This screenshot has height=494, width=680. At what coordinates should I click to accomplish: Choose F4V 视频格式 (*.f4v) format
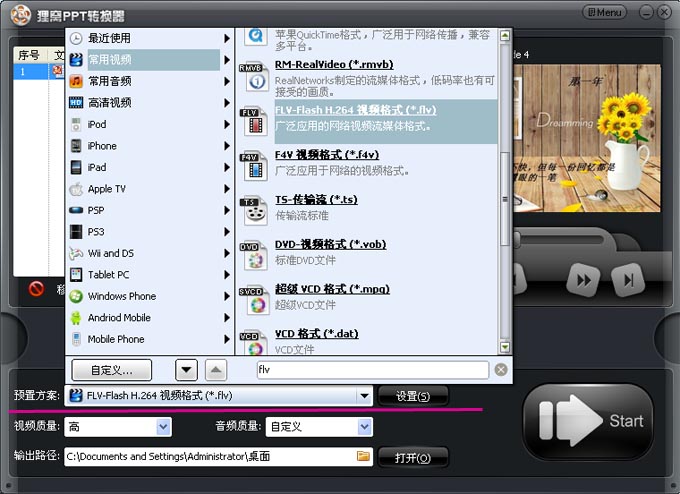(327, 155)
